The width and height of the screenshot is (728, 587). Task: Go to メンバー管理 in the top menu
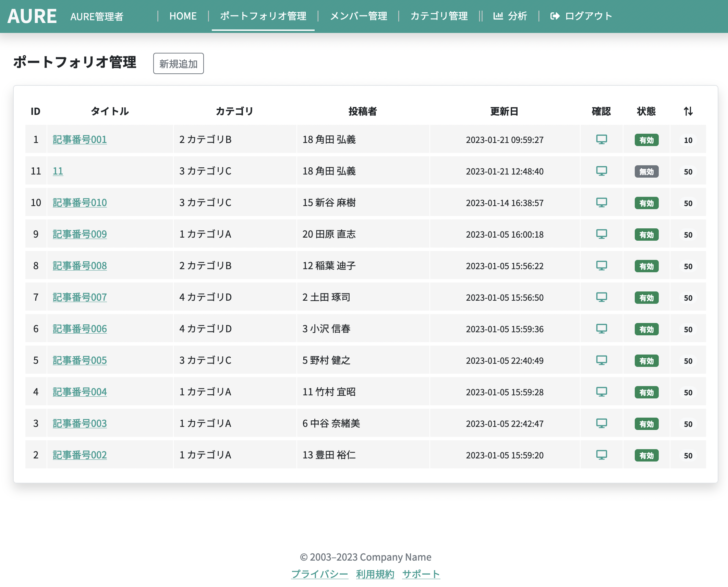359,16
